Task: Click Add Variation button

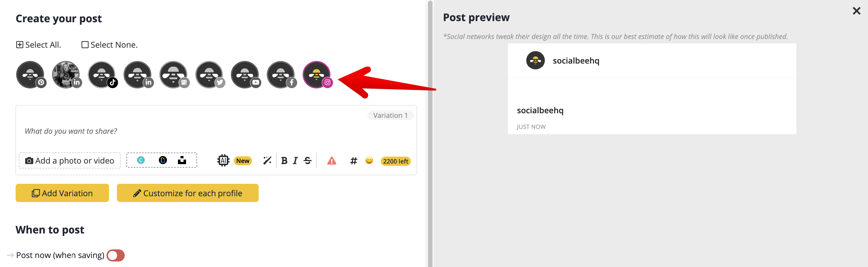Action: point(62,193)
